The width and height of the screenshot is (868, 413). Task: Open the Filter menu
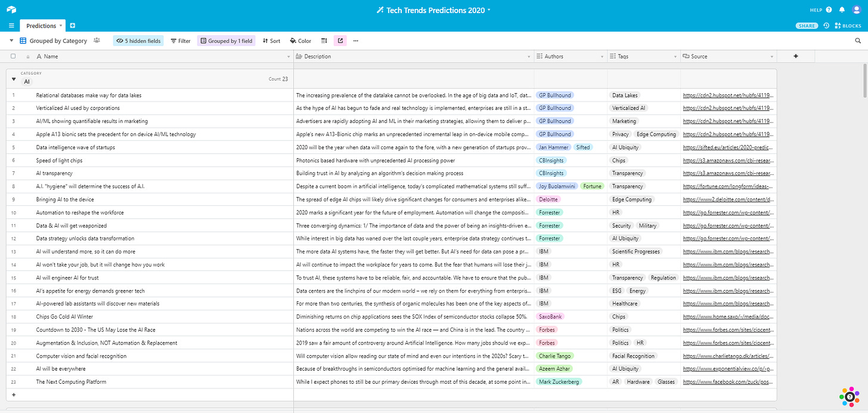pyautogui.click(x=181, y=41)
